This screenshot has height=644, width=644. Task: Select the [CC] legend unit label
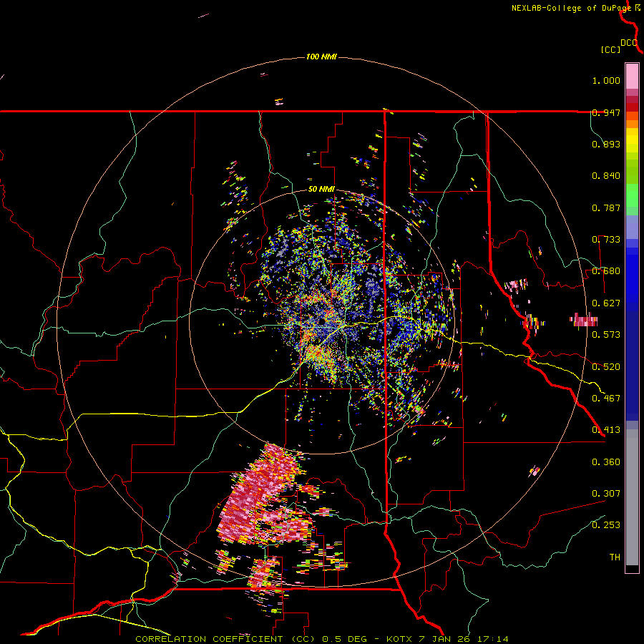coord(610,49)
